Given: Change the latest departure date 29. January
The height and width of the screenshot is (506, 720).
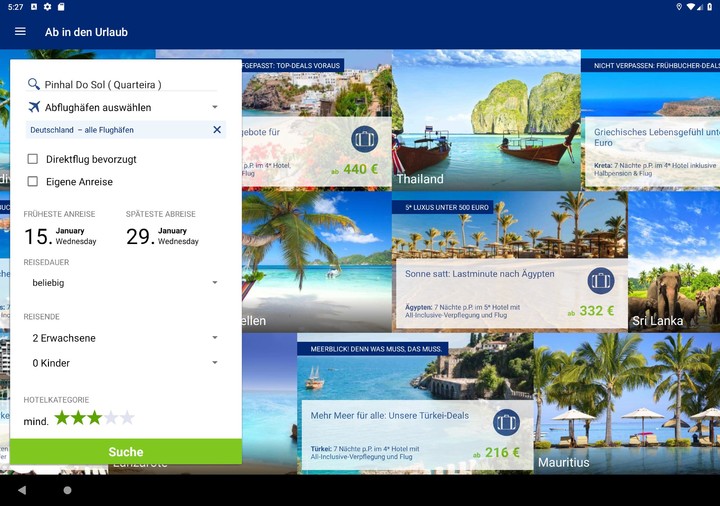Looking at the screenshot, I should tap(163, 236).
